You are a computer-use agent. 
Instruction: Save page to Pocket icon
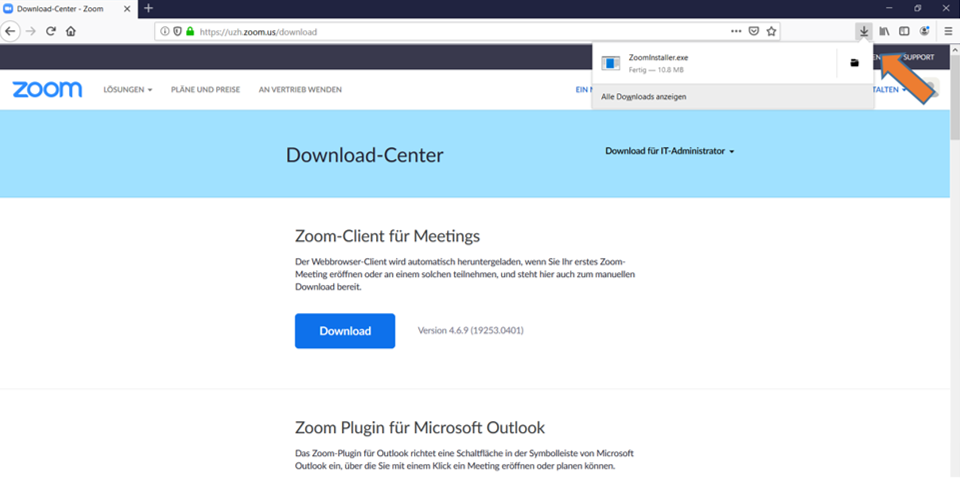(754, 31)
